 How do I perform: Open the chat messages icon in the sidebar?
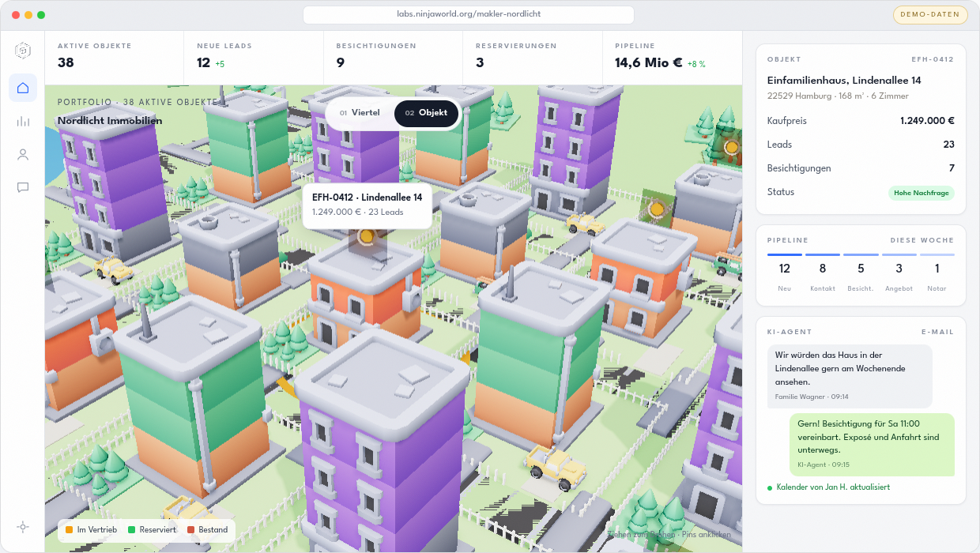pos(23,187)
